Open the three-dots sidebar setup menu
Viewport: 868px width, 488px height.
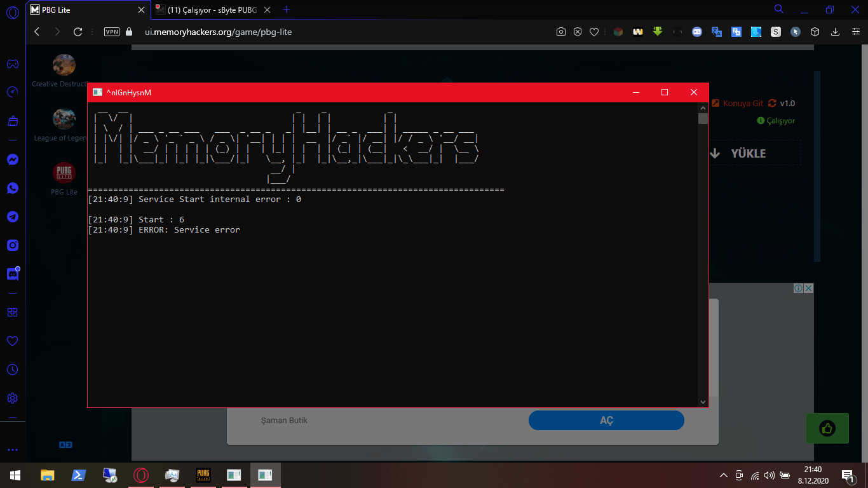pyautogui.click(x=12, y=450)
